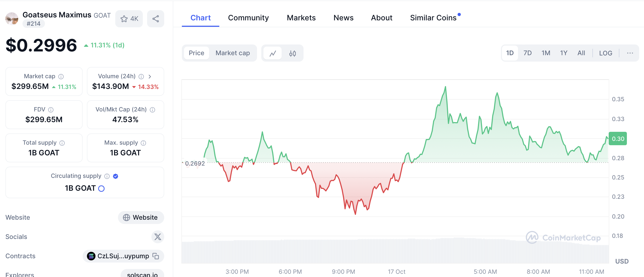Open the chart more options menu
This screenshot has width=644, height=277.
tap(630, 53)
